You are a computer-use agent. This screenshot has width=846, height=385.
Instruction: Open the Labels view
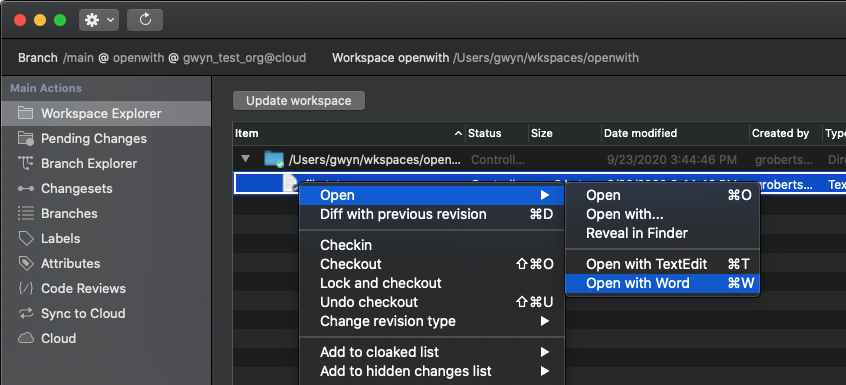106,238
